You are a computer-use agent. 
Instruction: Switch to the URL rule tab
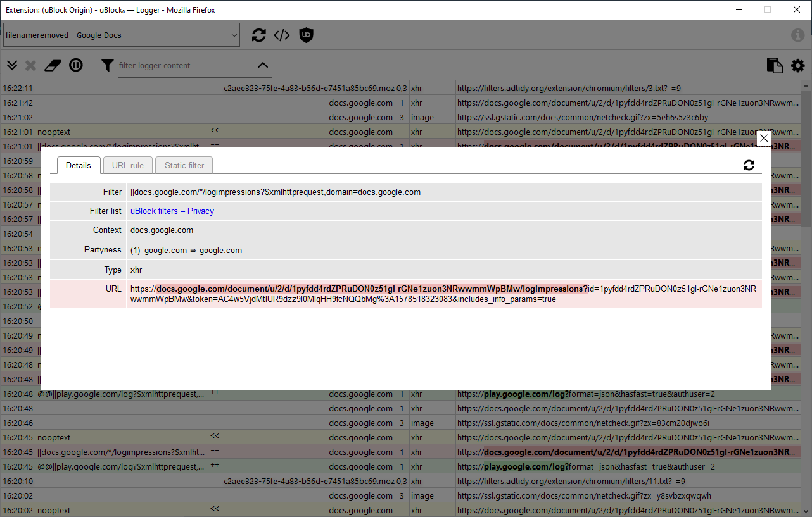[128, 165]
